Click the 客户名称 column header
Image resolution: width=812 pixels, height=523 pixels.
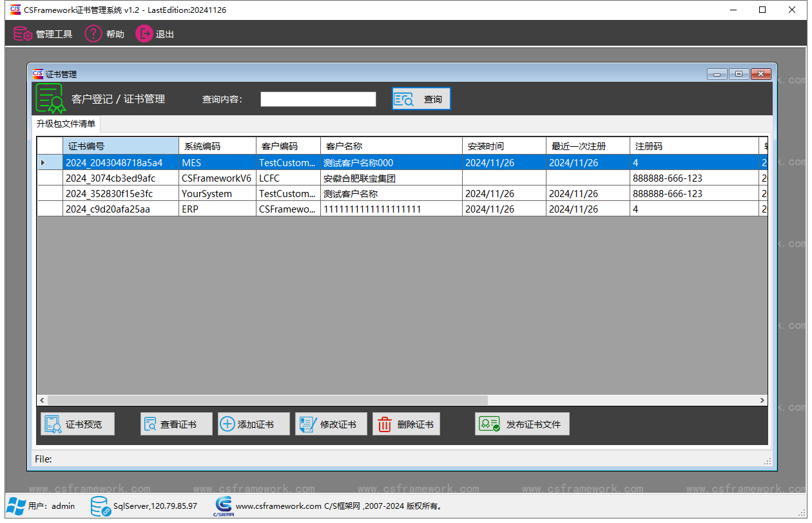point(391,146)
